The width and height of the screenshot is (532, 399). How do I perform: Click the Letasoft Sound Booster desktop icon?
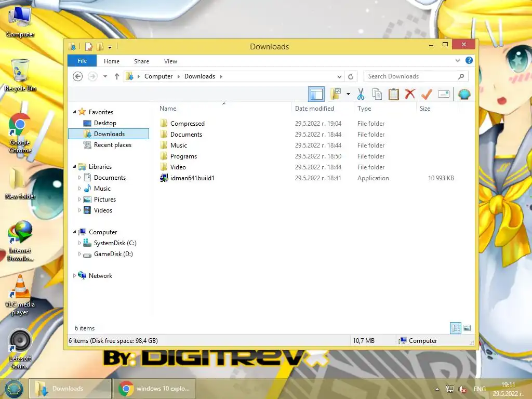click(x=20, y=350)
